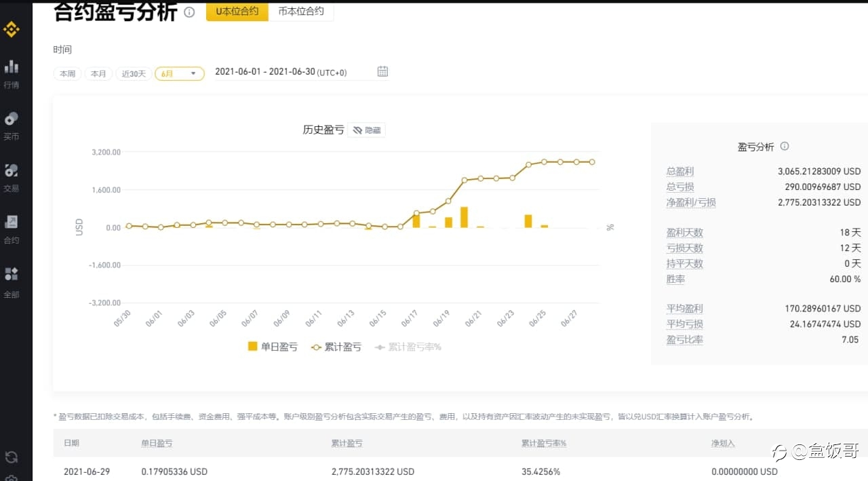Open the 买币 buy crypto sidebar icon
The image size is (868, 481).
(x=12, y=119)
